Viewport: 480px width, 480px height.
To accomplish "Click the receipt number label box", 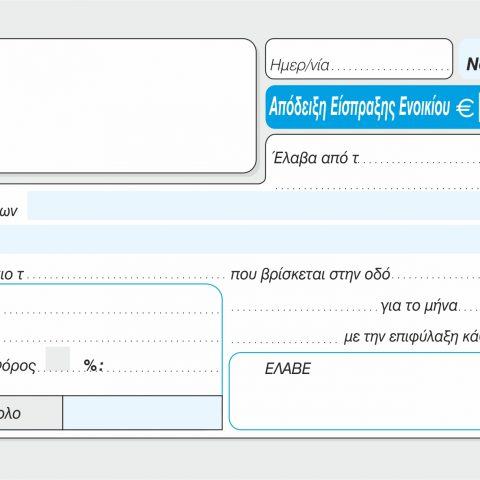I will [x=470, y=59].
